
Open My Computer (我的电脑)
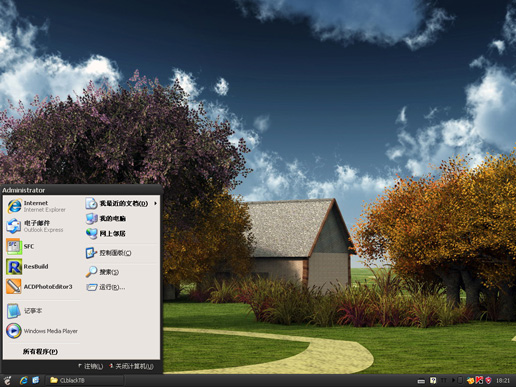[x=121, y=219]
